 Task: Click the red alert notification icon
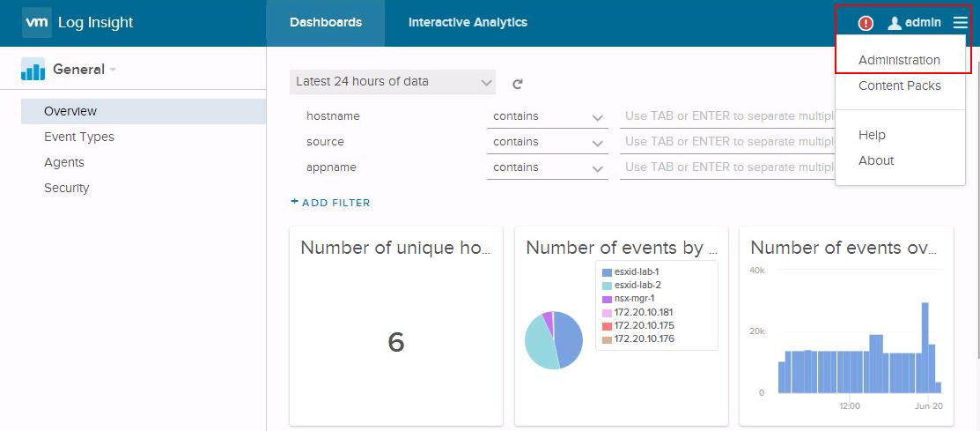(866, 24)
